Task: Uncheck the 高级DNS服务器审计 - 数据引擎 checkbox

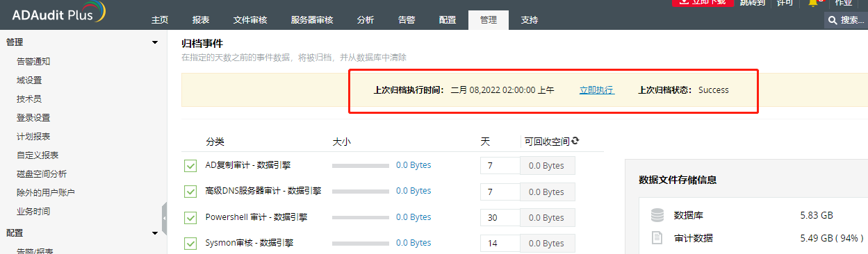Action: click(x=190, y=192)
